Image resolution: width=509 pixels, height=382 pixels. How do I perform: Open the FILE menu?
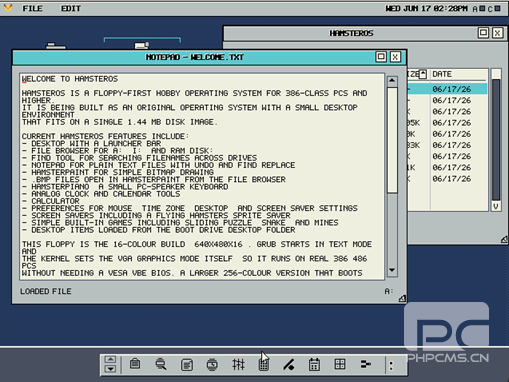coord(32,8)
